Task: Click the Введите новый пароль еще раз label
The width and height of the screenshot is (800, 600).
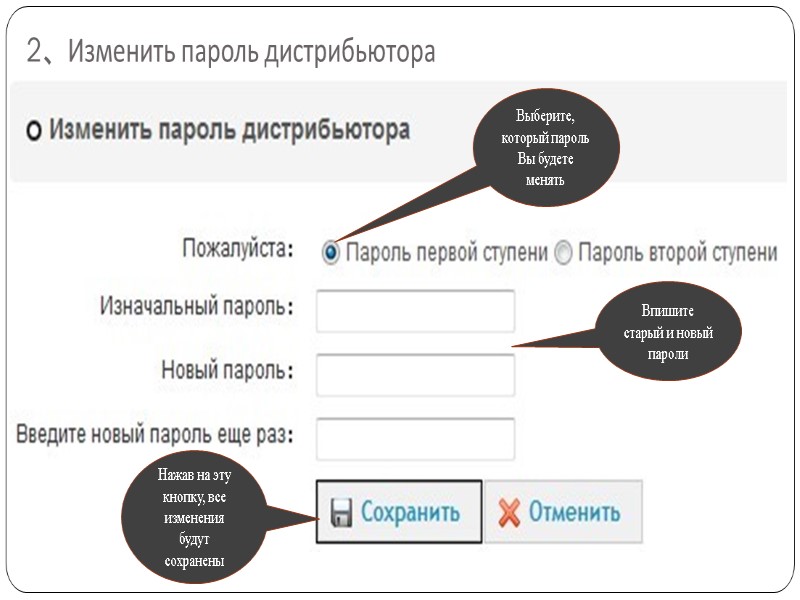Action: (156, 434)
